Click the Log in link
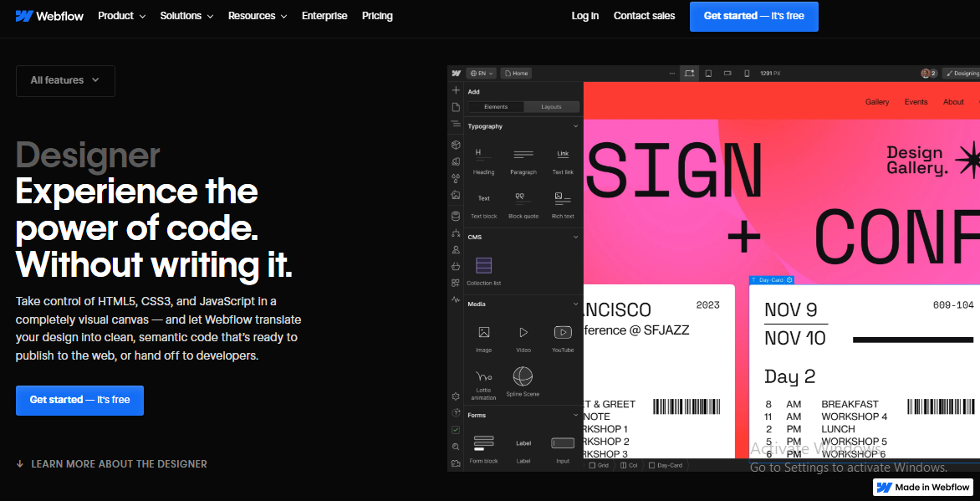Screen dimensions: 980x501 pos(585,16)
